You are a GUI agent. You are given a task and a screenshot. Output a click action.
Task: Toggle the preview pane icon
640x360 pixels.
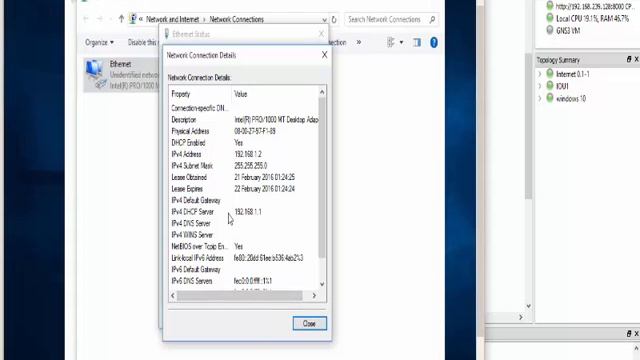tap(417, 42)
